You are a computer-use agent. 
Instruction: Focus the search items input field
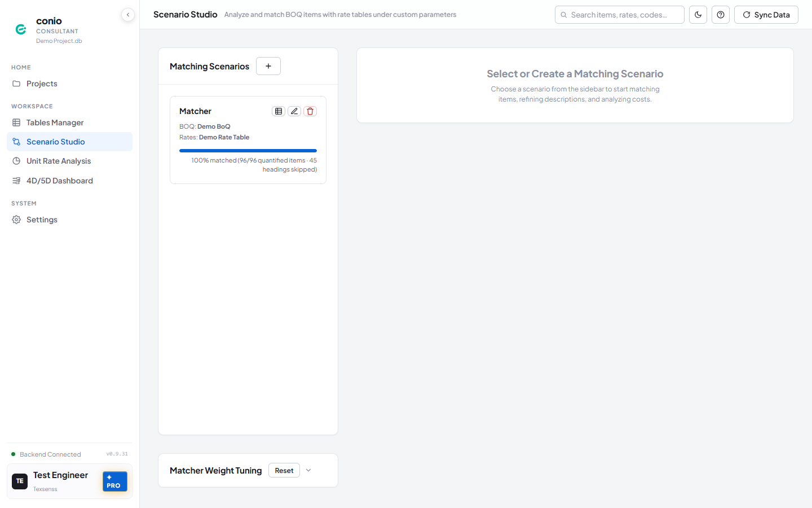click(620, 15)
